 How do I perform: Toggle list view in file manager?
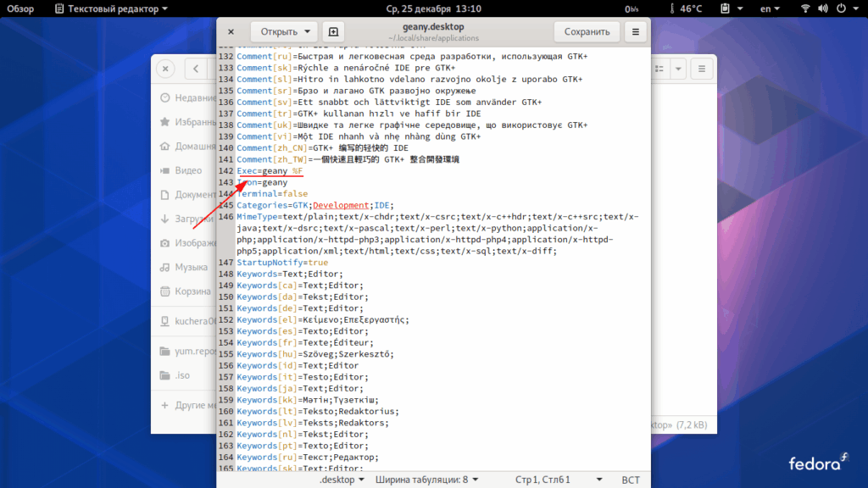659,69
